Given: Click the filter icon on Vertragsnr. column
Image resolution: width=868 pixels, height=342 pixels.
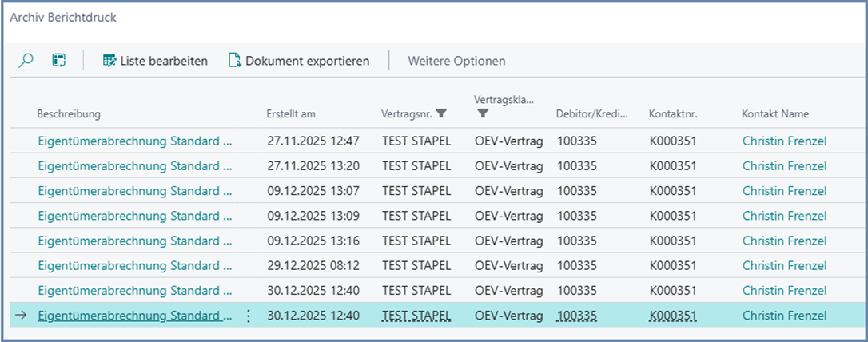Looking at the screenshot, I should coord(441,114).
